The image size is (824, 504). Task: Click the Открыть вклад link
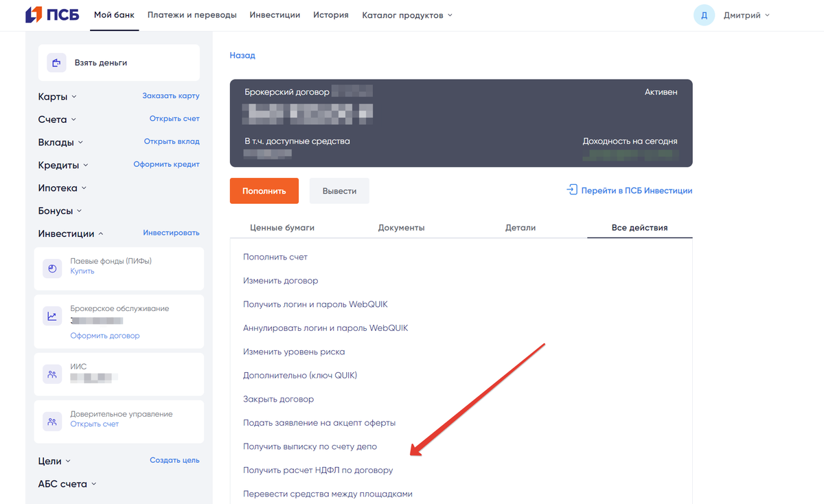(172, 141)
